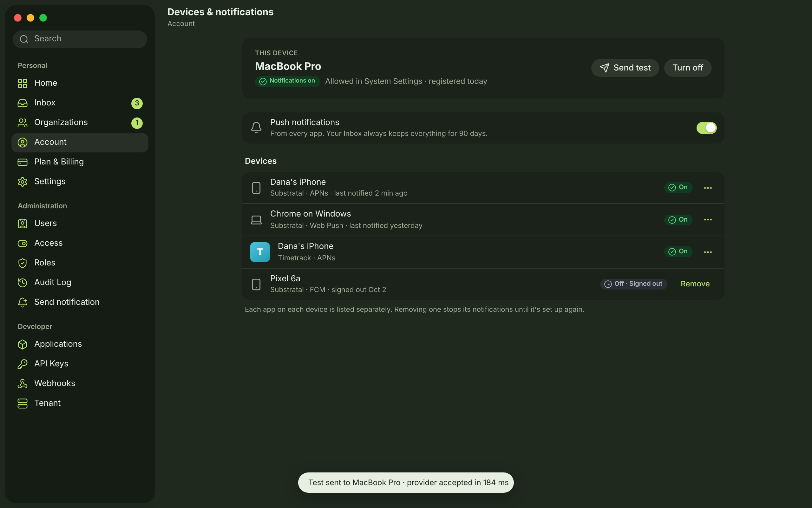The height and width of the screenshot is (508, 812).
Task: Open Audit Log sidebar entry label
Action: (53, 283)
